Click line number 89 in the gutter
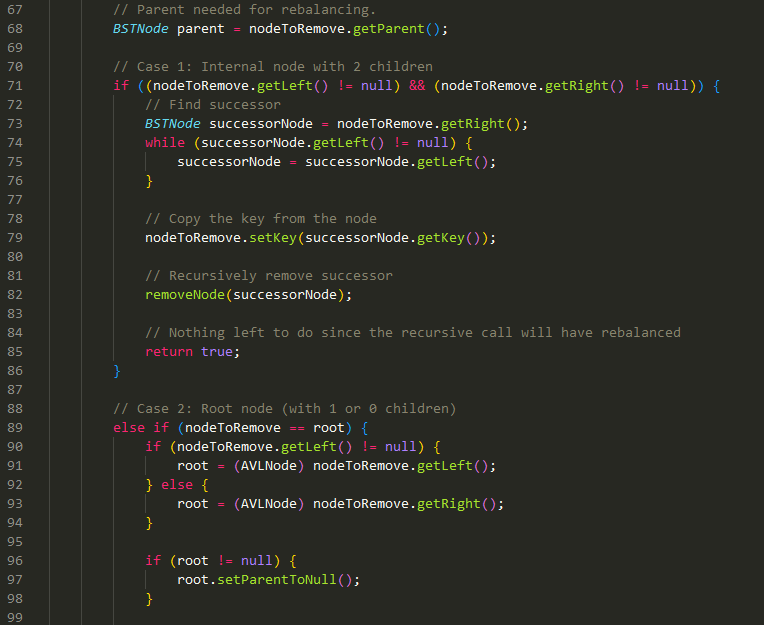Image resolution: width=764 pixels, height=625 pixels. pos(15,428)
